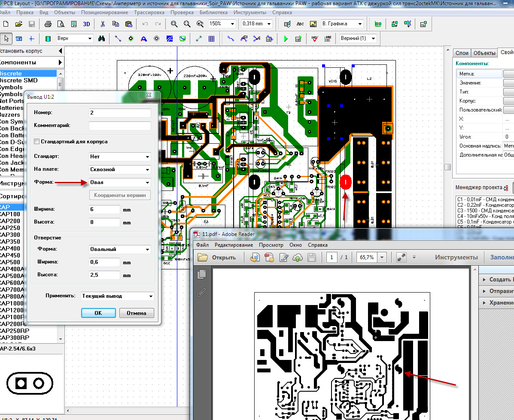Run autorouter green play icon

tap(286, 39)
